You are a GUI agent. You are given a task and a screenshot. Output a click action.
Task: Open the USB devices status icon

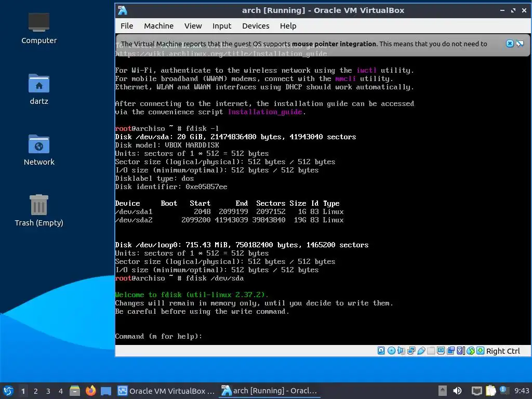tap(421, 351)
